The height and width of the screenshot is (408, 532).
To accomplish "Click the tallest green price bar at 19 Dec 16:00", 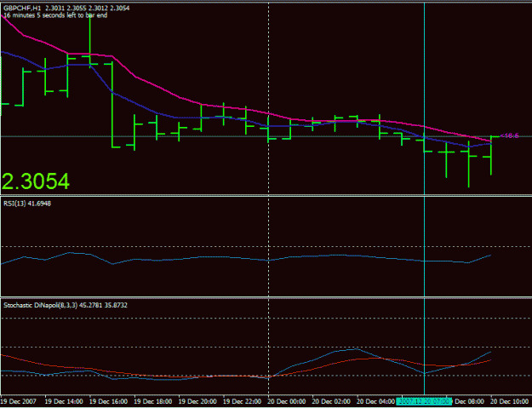I will tap(90, 41).
